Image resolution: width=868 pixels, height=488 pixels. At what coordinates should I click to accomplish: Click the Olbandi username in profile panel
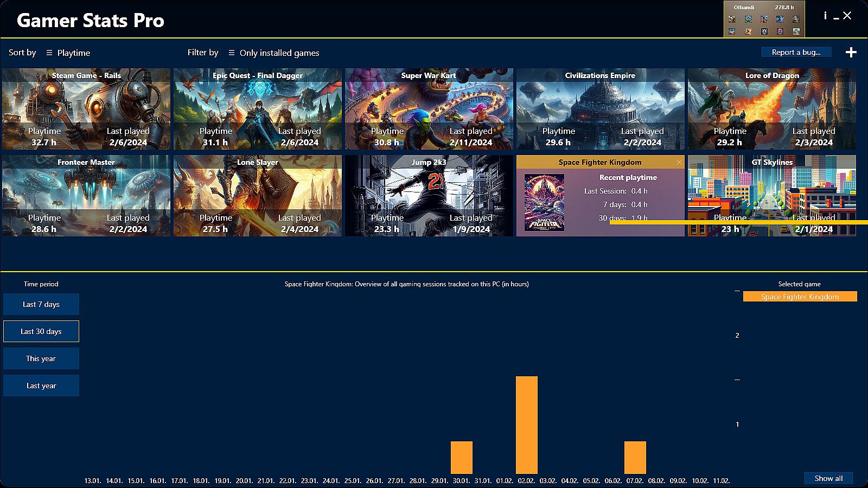(x=744, y=8)
